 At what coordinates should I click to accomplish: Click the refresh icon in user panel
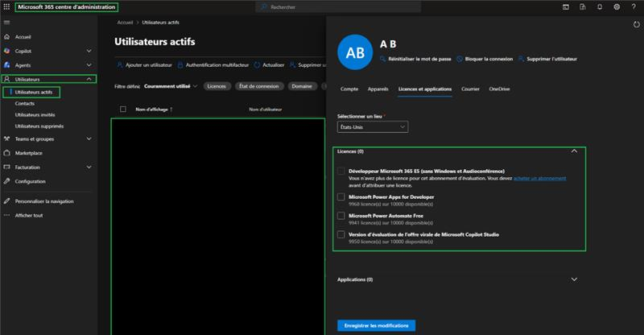pos(636,25)
